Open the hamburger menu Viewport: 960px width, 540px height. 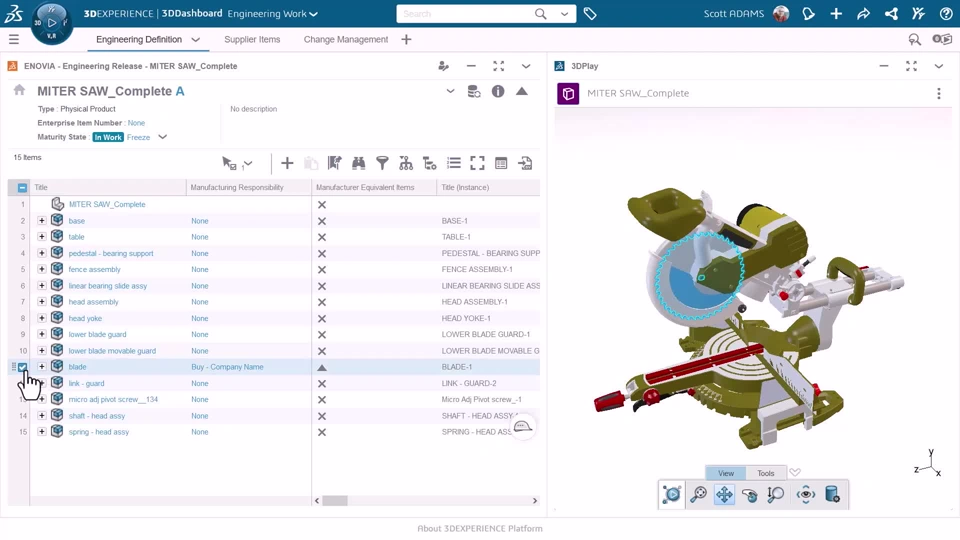(x=13, y=39)
